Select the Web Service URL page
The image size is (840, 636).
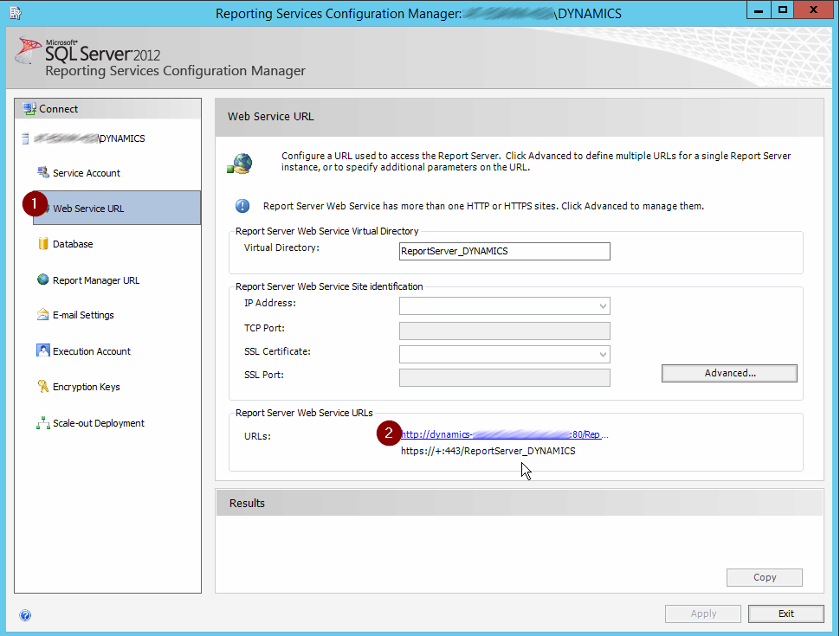tap(117, 209)
